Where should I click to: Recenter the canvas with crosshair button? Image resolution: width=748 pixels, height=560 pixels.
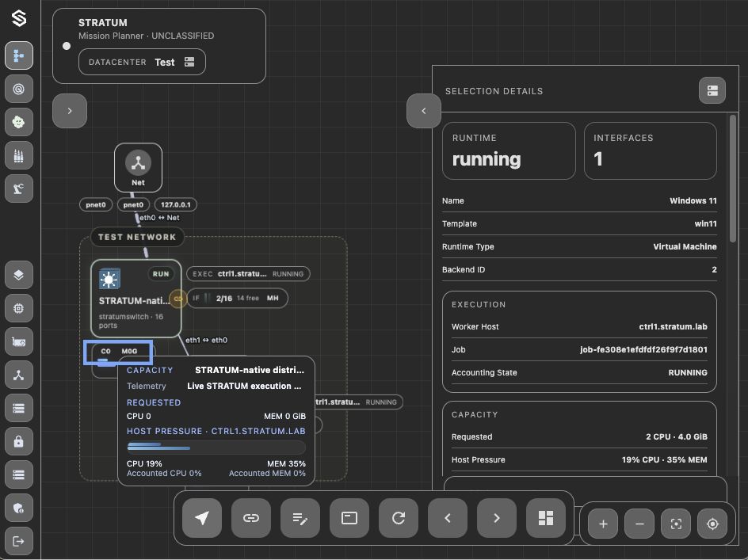tap(712, 524)
